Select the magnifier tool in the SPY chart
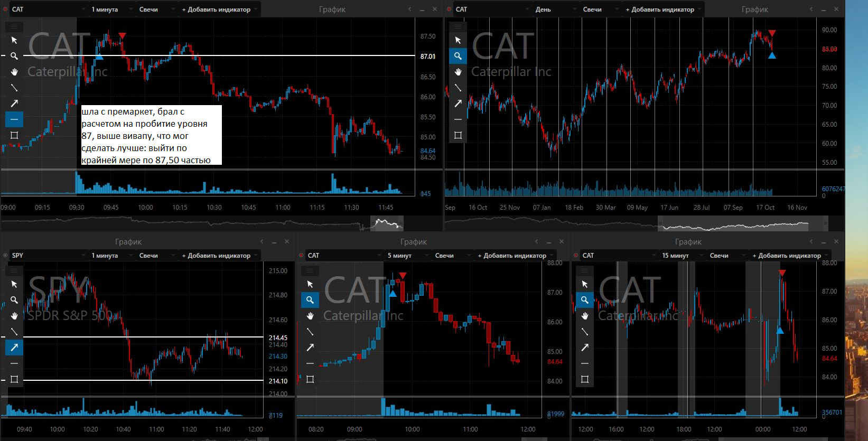 (14, 300)
